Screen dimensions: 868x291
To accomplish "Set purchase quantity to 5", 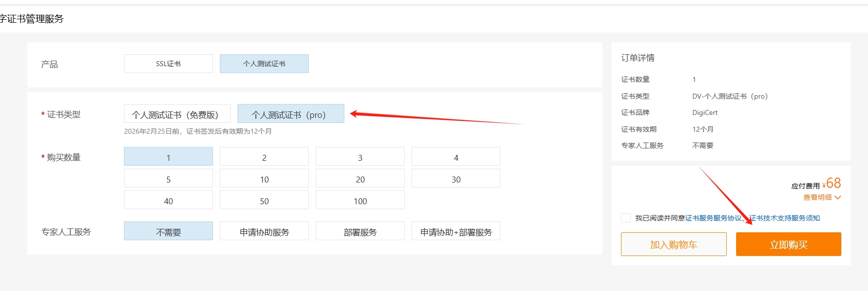I will (x=168, y=179).
